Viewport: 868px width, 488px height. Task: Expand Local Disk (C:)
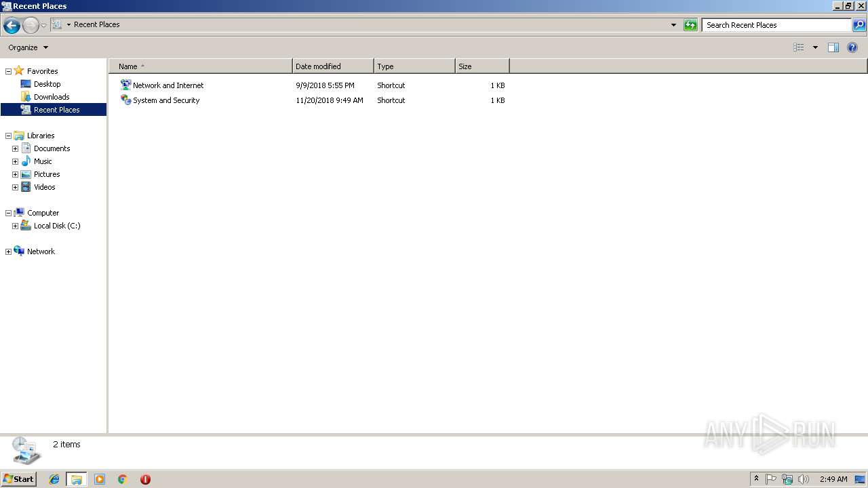pos(15,226)
